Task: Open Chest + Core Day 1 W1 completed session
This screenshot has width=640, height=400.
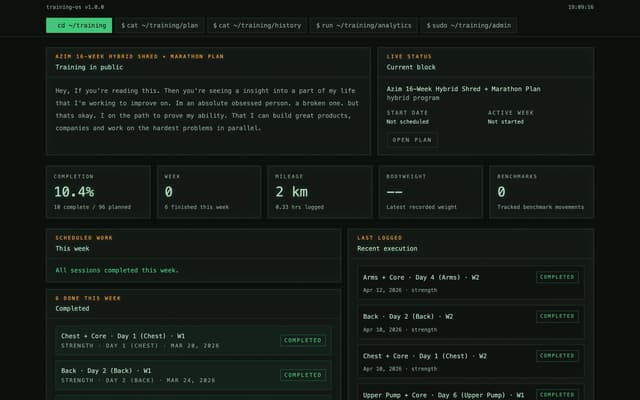Action: 193,340
